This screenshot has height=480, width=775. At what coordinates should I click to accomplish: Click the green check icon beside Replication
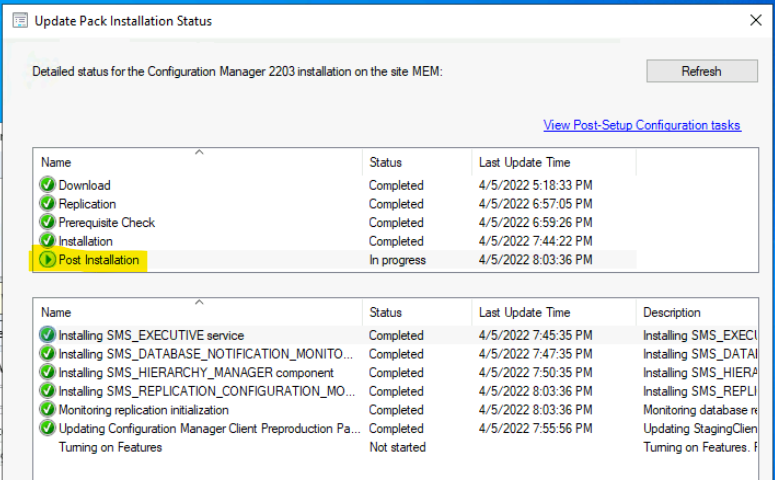pos(47,203)
